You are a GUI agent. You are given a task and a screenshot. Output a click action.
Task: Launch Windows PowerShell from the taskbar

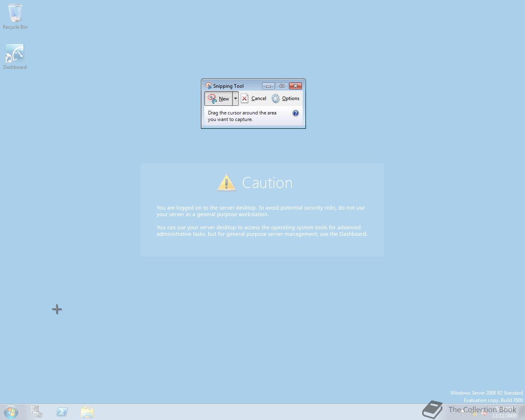click(62, 412)
